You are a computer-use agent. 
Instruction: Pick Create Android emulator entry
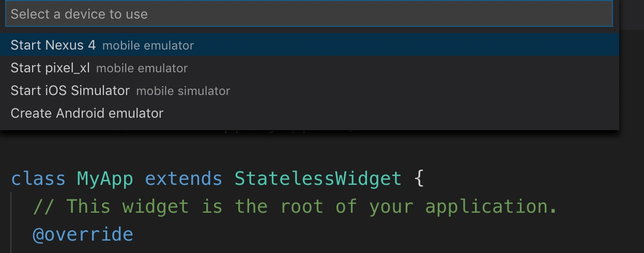click(87, 113)
